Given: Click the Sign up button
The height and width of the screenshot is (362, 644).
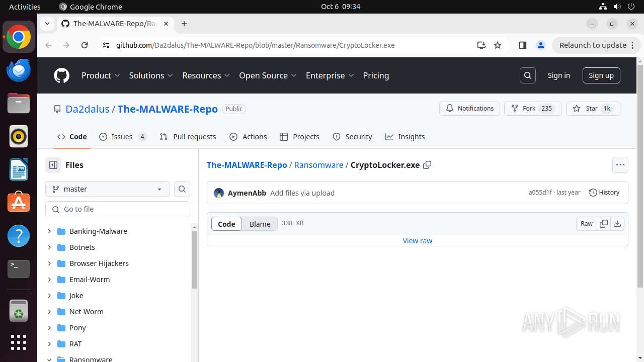Looking at the screenshot, I should tap(601, 75).
